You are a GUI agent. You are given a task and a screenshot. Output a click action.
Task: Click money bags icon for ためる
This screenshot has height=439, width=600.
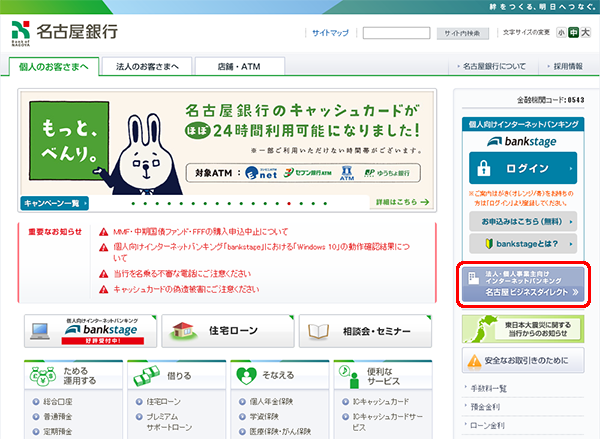(43, 376)
